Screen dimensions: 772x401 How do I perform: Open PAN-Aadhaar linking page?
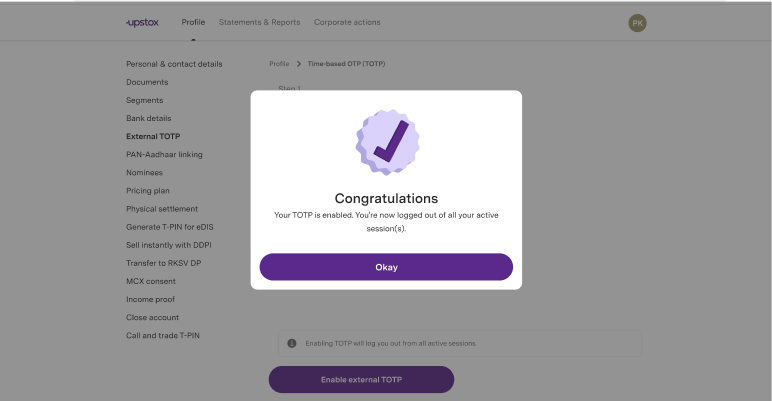(164, 154)
